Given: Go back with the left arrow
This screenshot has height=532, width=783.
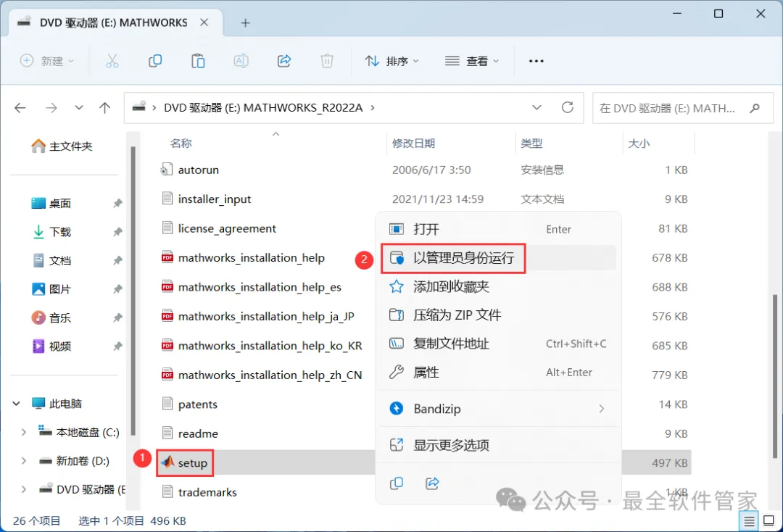Looking at the screenshot, I should point(20,108).
